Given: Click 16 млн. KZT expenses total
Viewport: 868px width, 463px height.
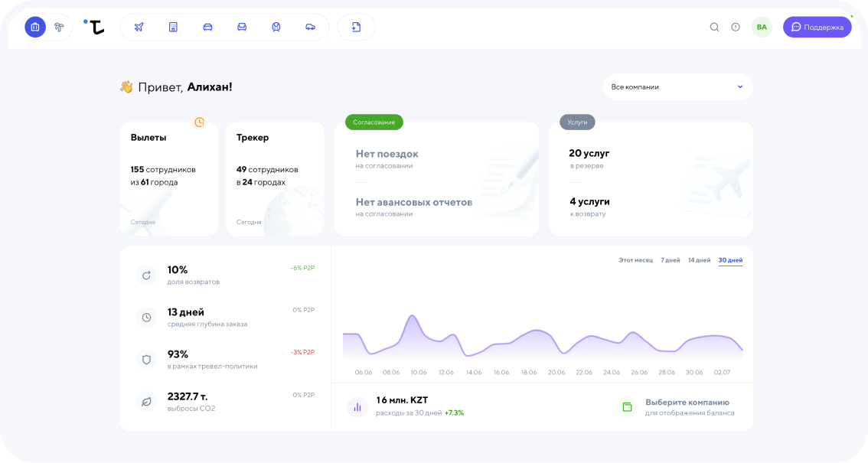Looking at the screenshot, I should pos(402,400).
